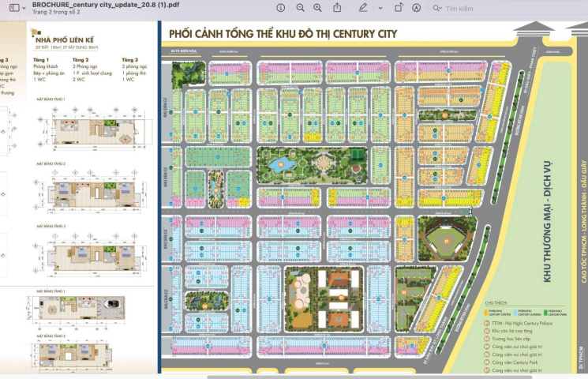Click the blue Century Garden legend swatch
Viewport: 588px width, 379px height.
515,312
